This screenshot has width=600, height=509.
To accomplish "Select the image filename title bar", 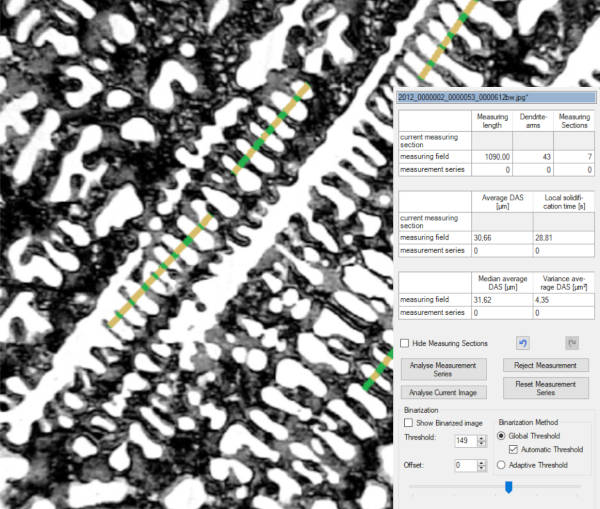I will [496, 97].
